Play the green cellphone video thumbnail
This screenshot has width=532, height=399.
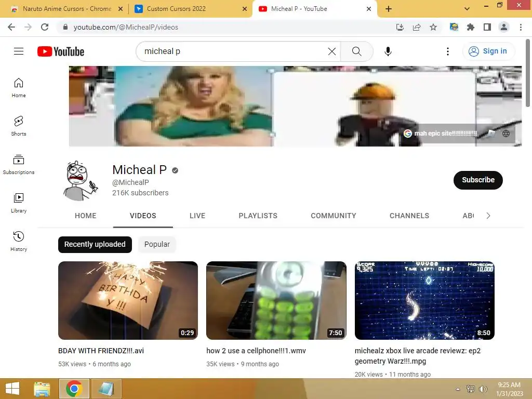click(x=276, y=300)
